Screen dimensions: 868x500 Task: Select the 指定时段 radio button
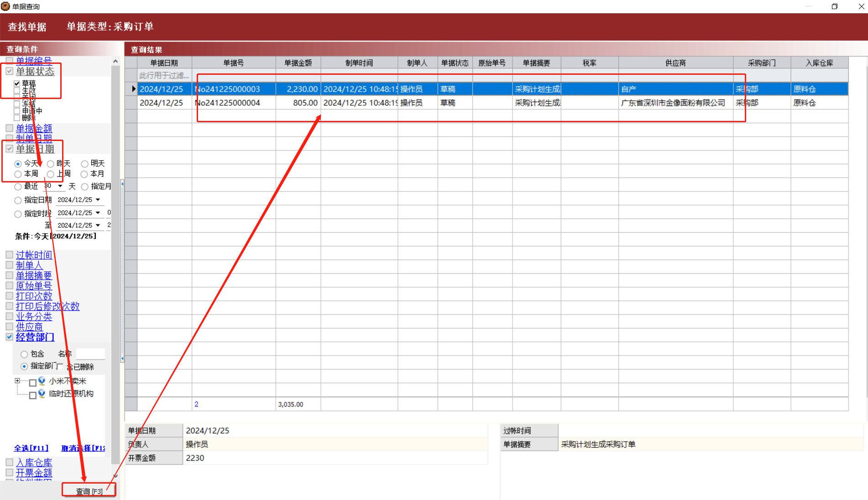[x=18, y=214]
